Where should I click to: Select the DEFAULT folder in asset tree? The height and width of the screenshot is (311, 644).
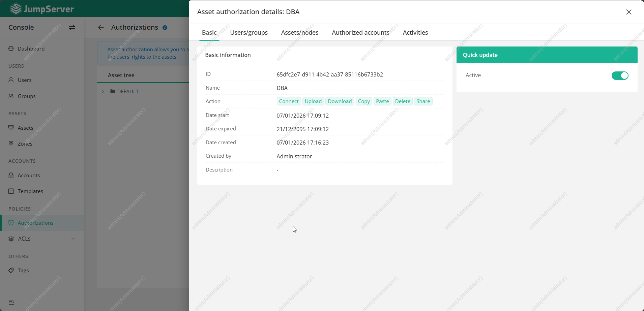pyautogui.click(x=127, y=92)
